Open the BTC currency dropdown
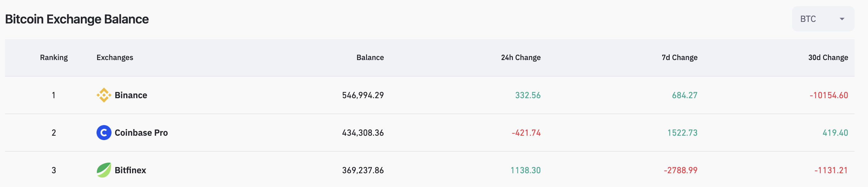The image size is (868, 187). coord(822,19)
